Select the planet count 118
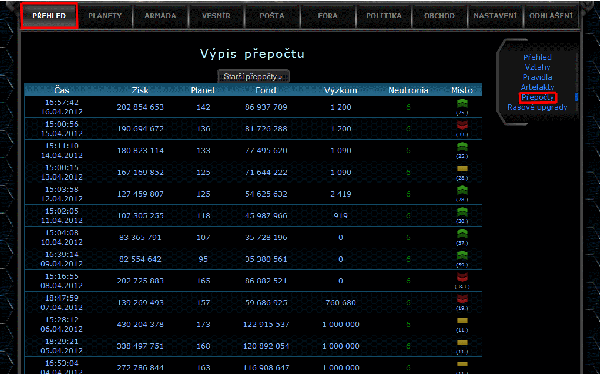Viewport: 600px width, 374px height. (203, 216)
